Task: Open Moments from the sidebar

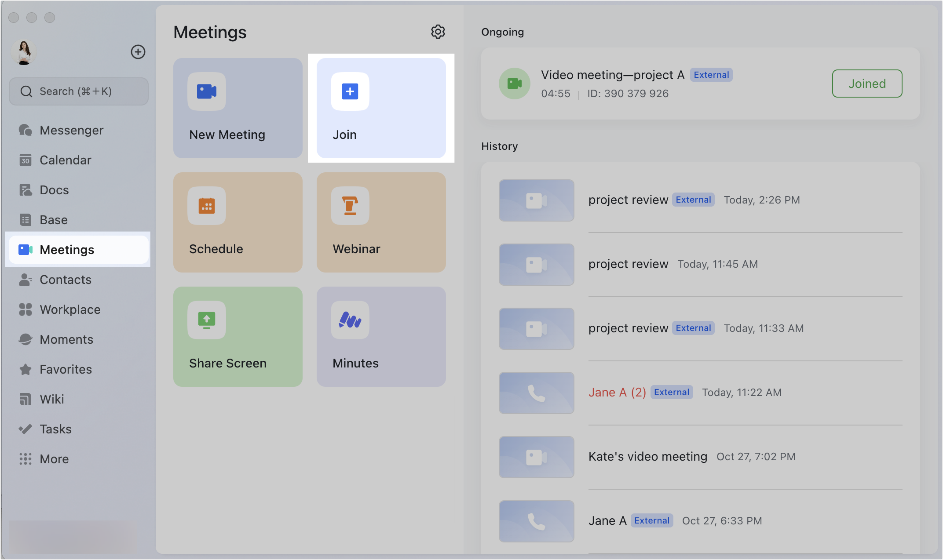Action: (x=66, y=339)
